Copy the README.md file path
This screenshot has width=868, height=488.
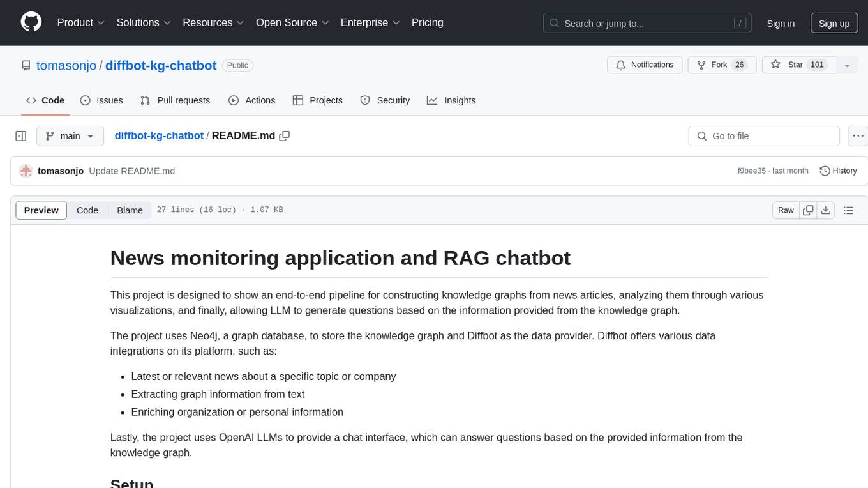coord(285,135)
